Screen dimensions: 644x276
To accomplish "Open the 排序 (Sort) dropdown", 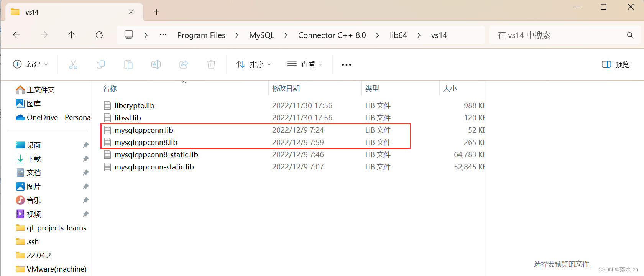I will point(254,64).
